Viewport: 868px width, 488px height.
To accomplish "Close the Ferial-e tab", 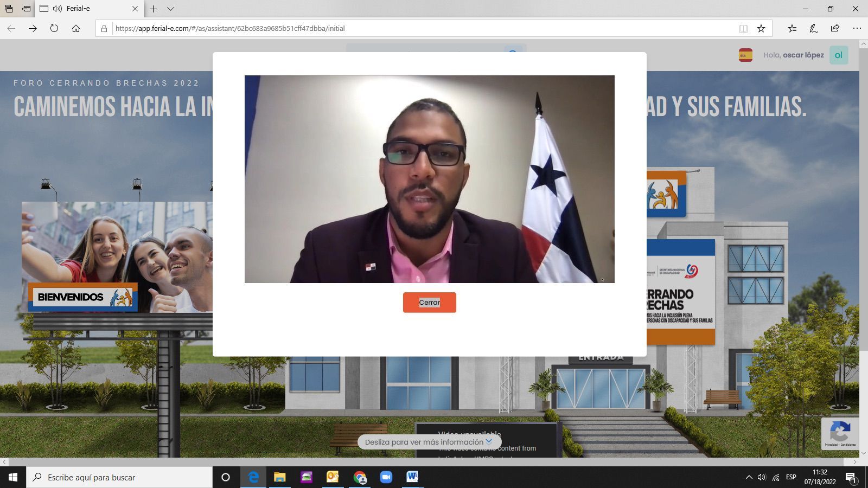I will (x=135, y=9).
